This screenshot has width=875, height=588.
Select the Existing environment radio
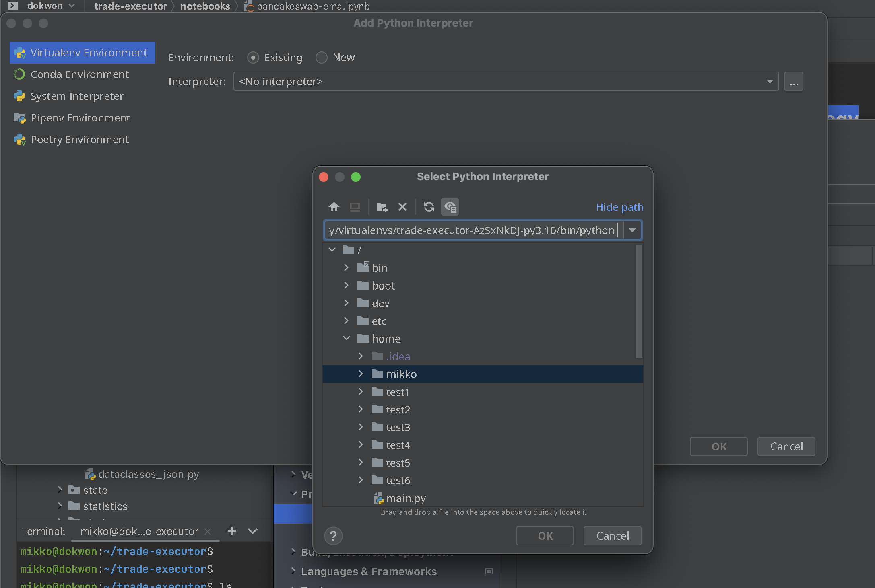253,58
